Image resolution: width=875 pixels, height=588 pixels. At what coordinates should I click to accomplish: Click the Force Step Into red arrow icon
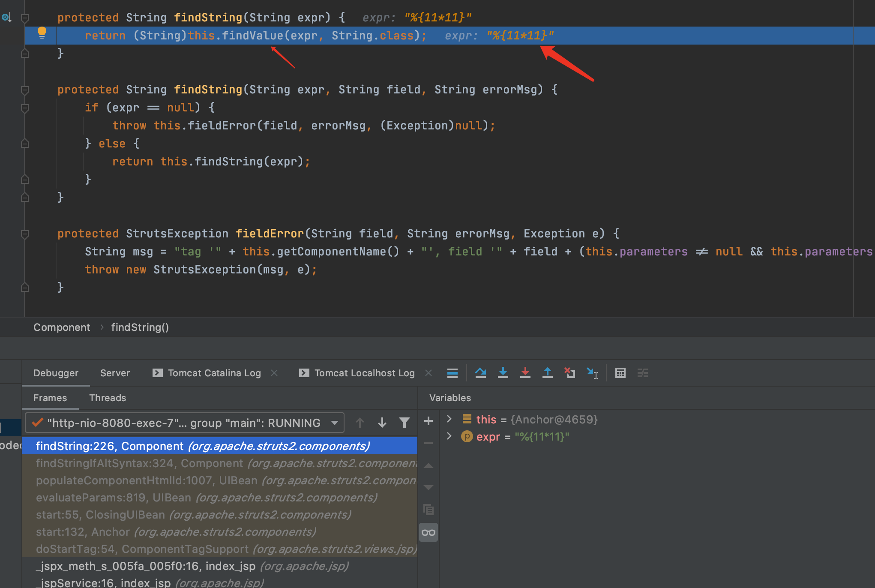point(525,373)
